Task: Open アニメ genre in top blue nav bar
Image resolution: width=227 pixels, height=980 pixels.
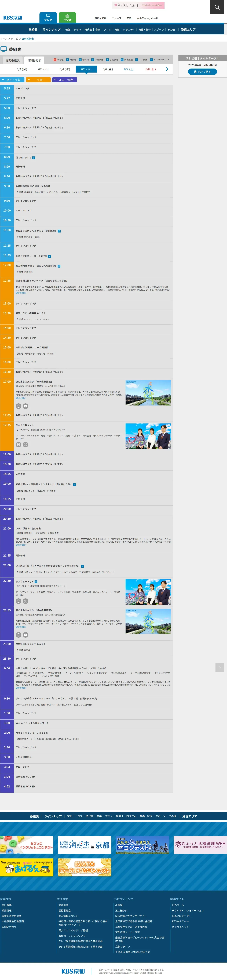Action: (107, 30)
